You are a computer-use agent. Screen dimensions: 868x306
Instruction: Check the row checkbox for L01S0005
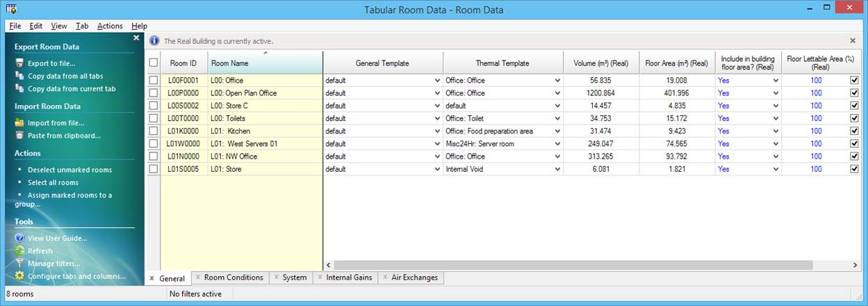coord(153,169)
